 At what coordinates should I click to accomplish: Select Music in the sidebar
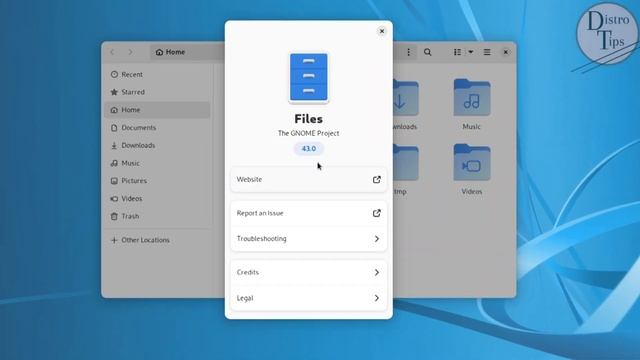tap(158, 163)
